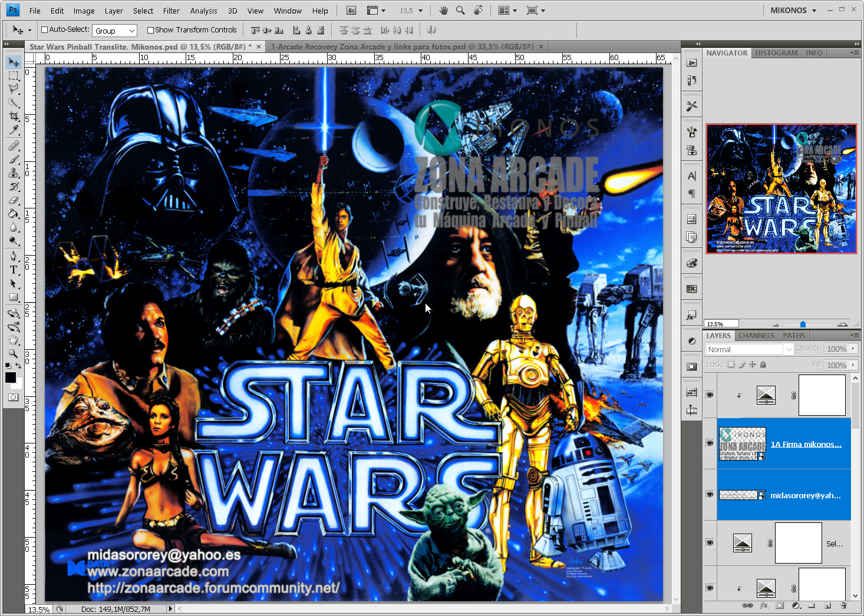Viewport: 864px width, 616px height.
Task: Open the Normal blending mode dropdown
Action: tap(748, 349)
